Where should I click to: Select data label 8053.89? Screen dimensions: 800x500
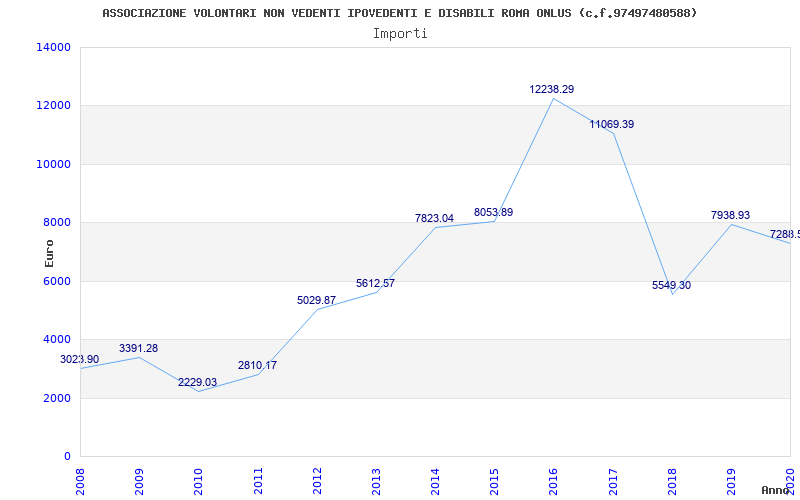(493, 212)
